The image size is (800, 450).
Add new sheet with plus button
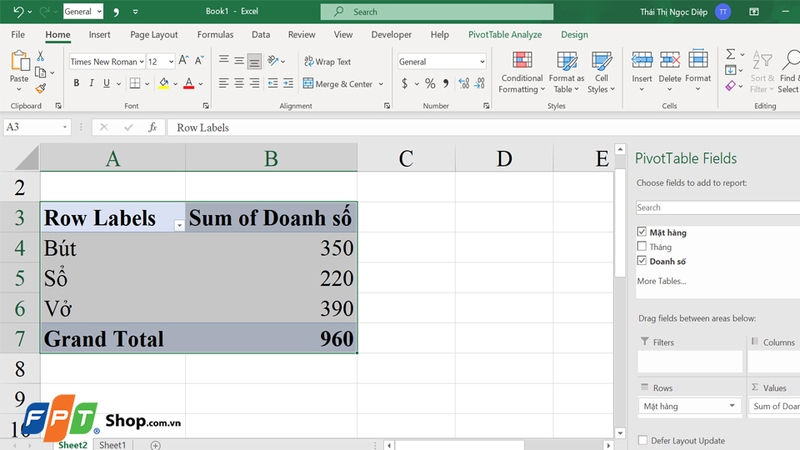coord(156,445)
